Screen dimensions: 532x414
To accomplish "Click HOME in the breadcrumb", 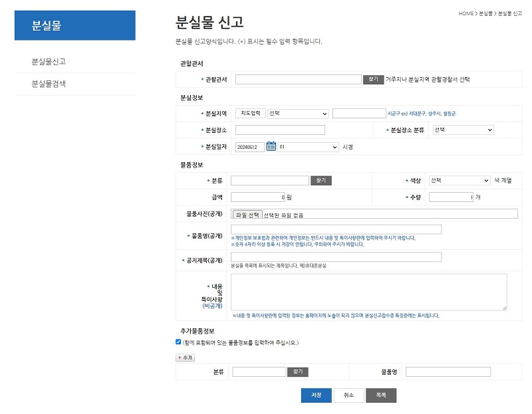I will (466, 13).
